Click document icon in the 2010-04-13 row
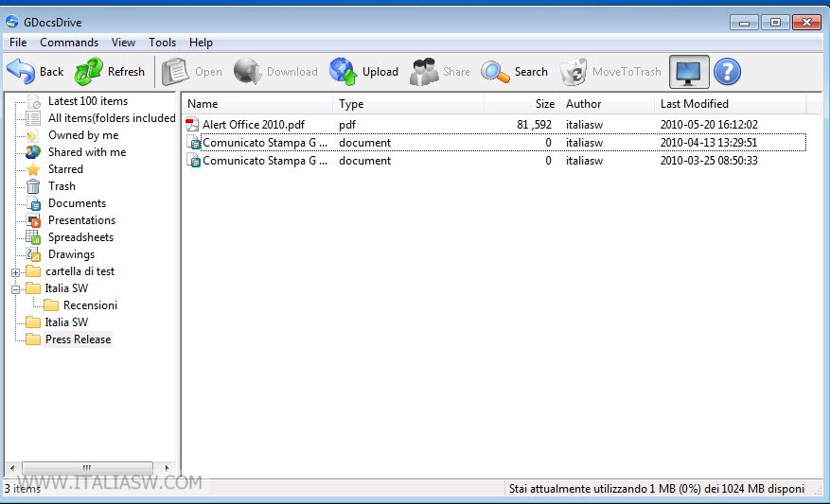The height and width of the screenshot is (504, 830). [x=194, y=142]
